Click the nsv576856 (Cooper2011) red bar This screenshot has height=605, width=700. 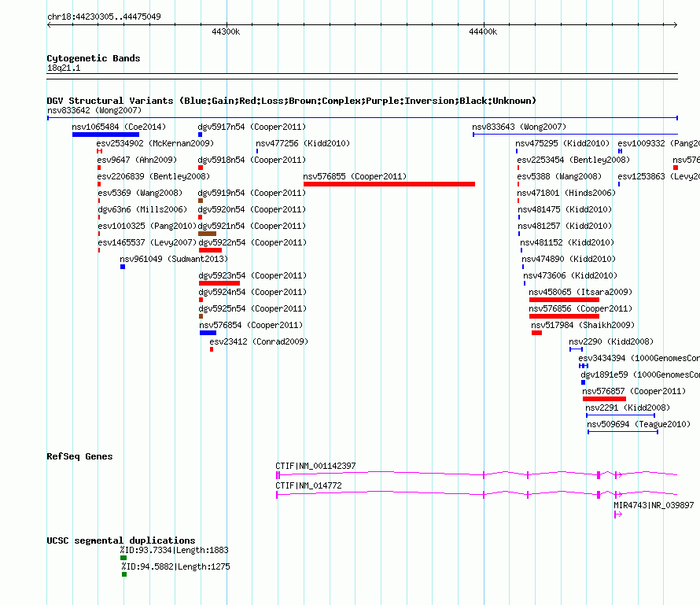(564, 316)
